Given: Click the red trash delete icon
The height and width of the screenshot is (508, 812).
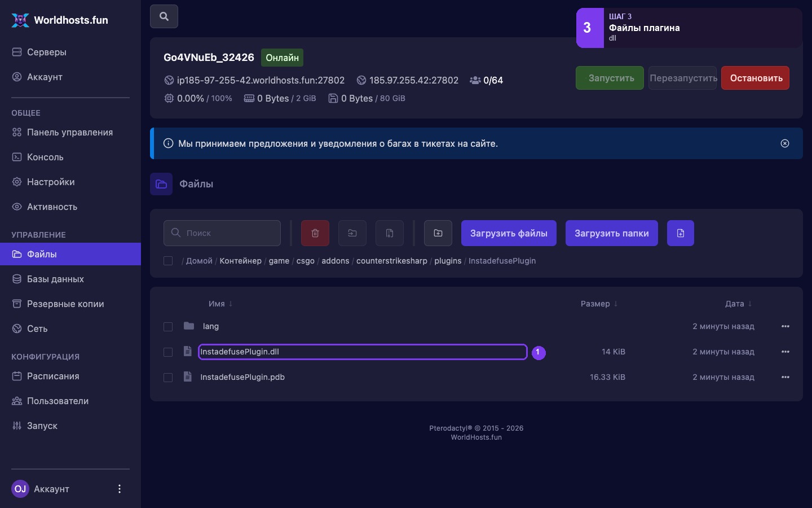Looking at the screenshot, I should click(315, 233).
